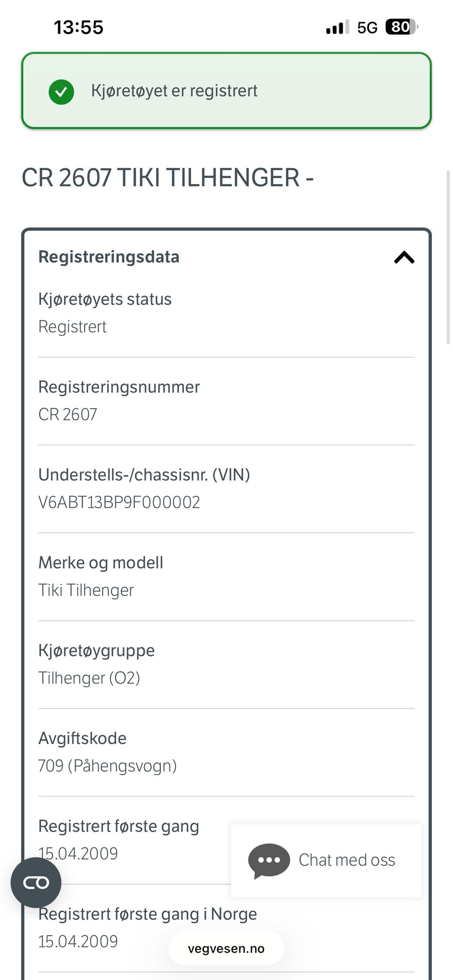Click the Chat med oss label

pos(347,860)
